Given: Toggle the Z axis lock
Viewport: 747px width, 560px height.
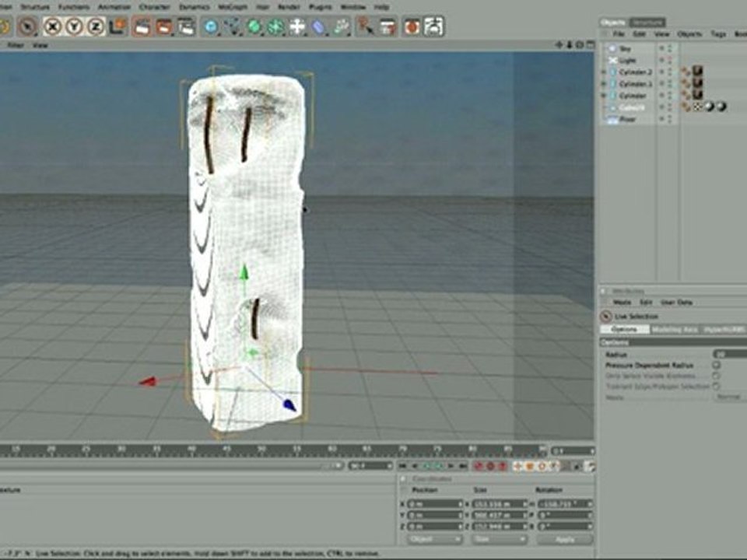Looking at the screenshot, I should [x=95, y=26].
